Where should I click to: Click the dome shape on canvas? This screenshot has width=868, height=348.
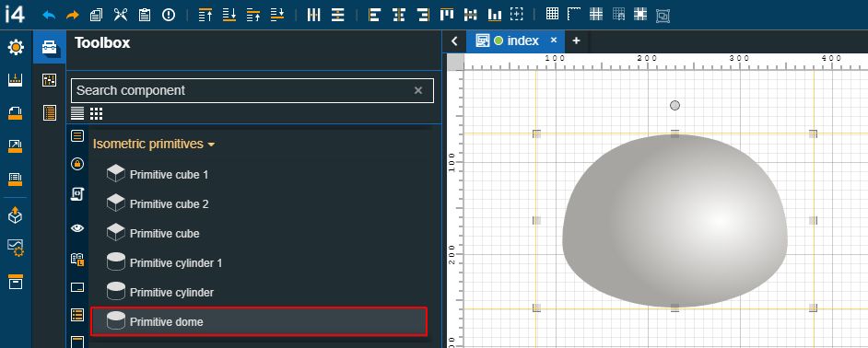click(x=674, y=221)
